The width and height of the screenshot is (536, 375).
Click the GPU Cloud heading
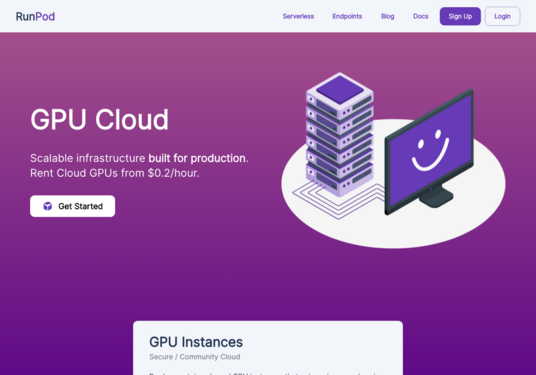click(99, 120)
